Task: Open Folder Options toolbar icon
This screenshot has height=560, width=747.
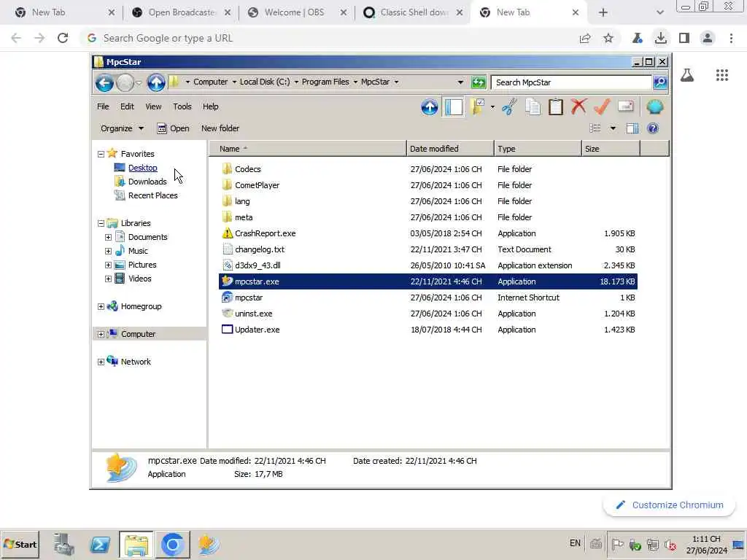Action: coord(477,106)
